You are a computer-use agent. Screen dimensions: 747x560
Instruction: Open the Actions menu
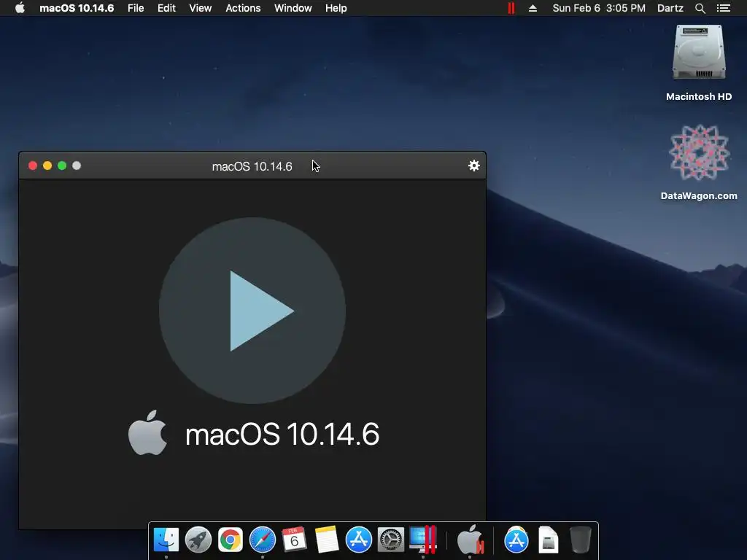(243, 8)
